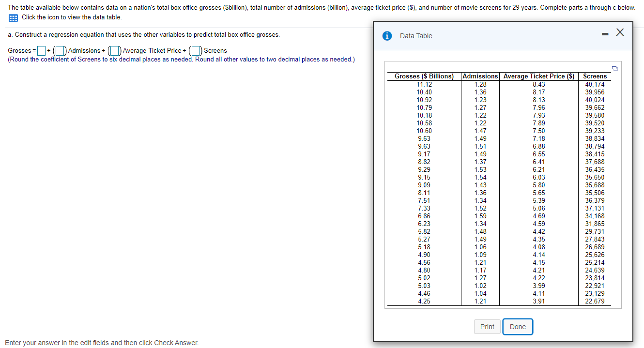Click 'Click the icon to view the data table' text
The width and height of the screenshot is (644, 348).
(72, 17)
